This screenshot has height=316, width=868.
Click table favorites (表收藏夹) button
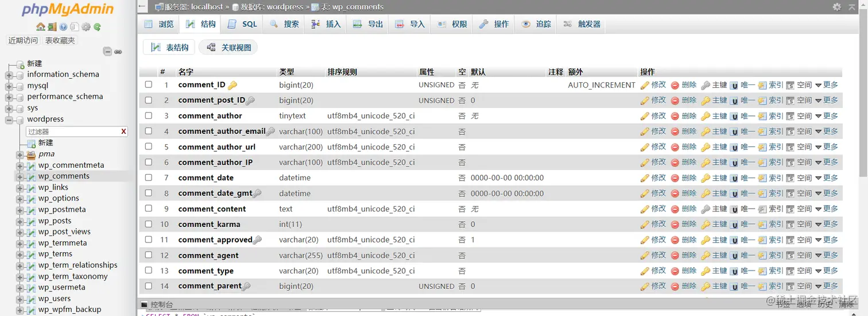coord(60,41)
